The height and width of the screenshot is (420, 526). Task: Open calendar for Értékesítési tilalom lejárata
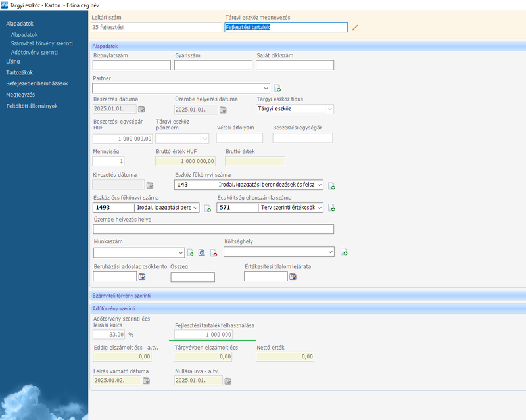[293, 277]
